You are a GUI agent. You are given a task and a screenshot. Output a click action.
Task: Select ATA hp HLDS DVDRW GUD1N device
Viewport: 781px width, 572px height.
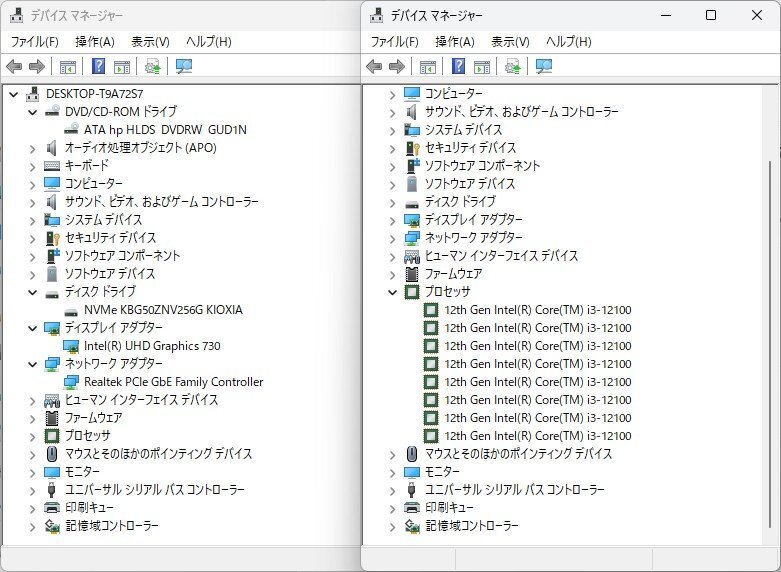pyautogui.click(x=165, y=130)
